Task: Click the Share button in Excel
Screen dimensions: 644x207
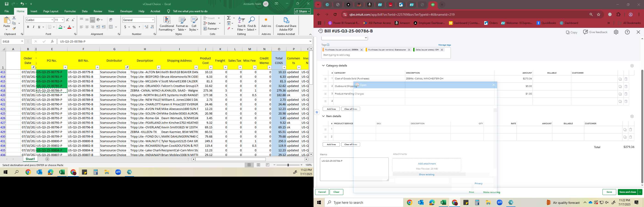Action: [x=302, y=11]
